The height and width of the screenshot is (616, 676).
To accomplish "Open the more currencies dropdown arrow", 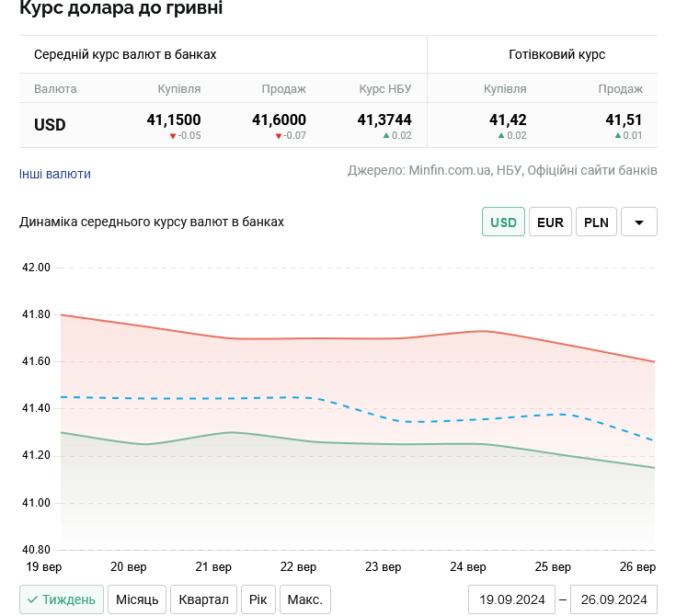I will [639, 222].
